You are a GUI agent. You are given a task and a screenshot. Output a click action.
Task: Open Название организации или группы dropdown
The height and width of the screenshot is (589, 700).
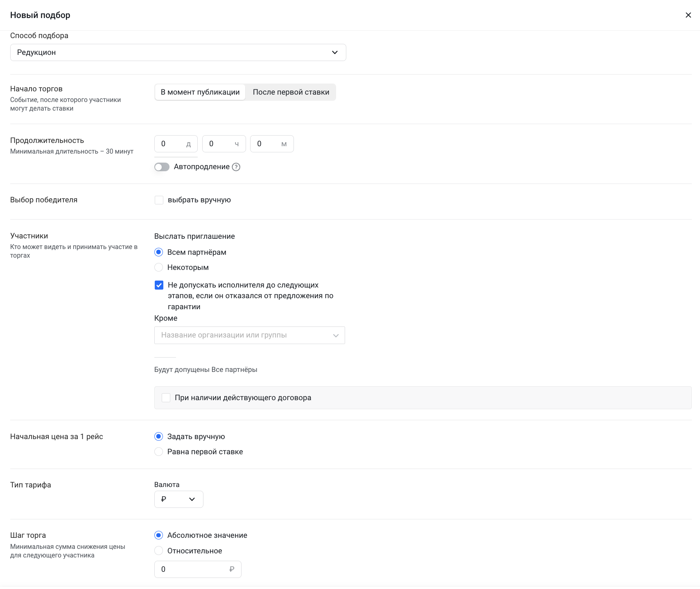pos(250,335)
